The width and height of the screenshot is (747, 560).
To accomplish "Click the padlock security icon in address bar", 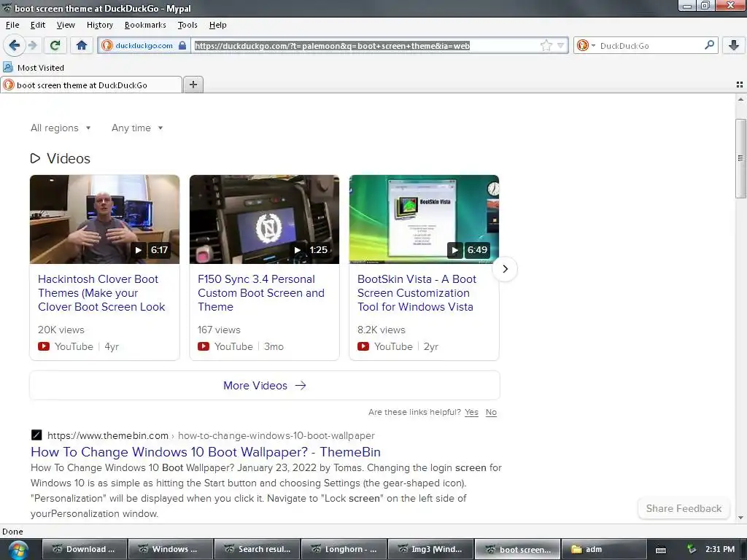I will coord(182,45).
